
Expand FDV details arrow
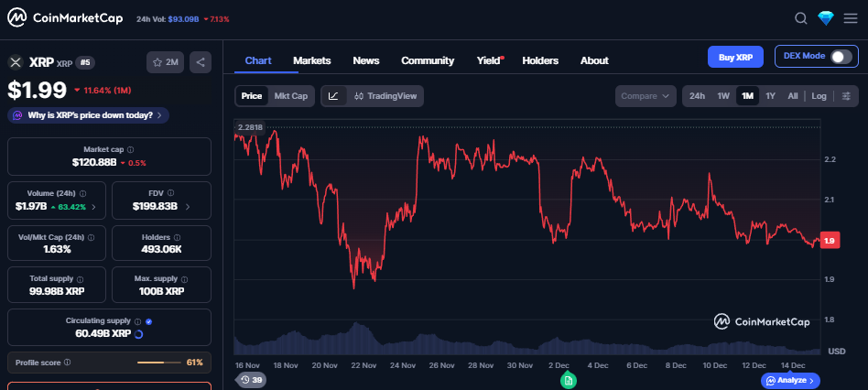pyautogui.click(x=187, y=207)
